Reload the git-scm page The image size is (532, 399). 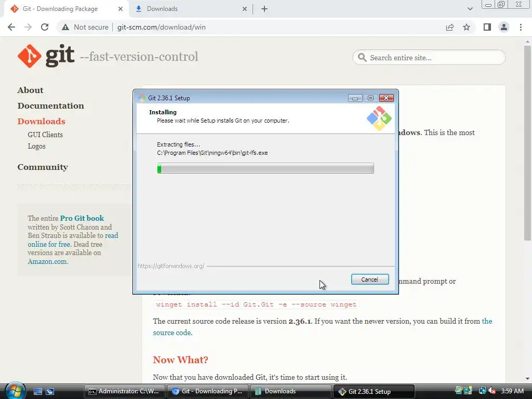pyautogui.click(x=45, y=27)
